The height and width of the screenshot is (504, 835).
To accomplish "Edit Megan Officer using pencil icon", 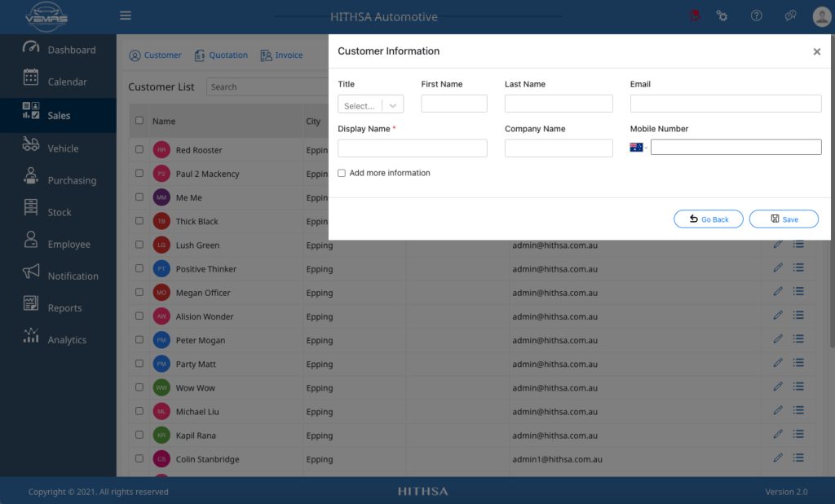I will (778, 291).
